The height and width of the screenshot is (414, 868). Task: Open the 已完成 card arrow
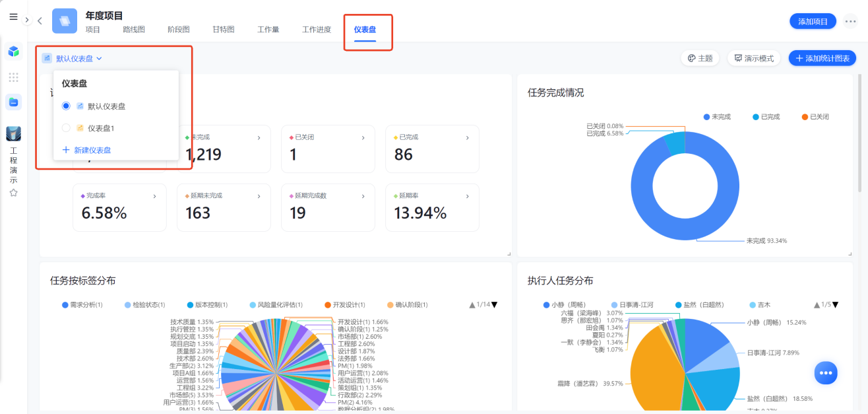(x=467, y=138)
